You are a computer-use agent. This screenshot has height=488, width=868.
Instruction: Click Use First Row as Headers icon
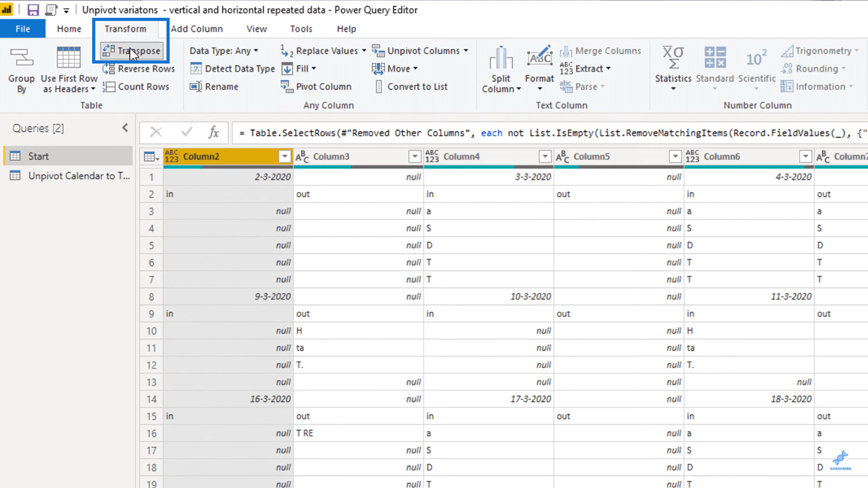point(69,58)
